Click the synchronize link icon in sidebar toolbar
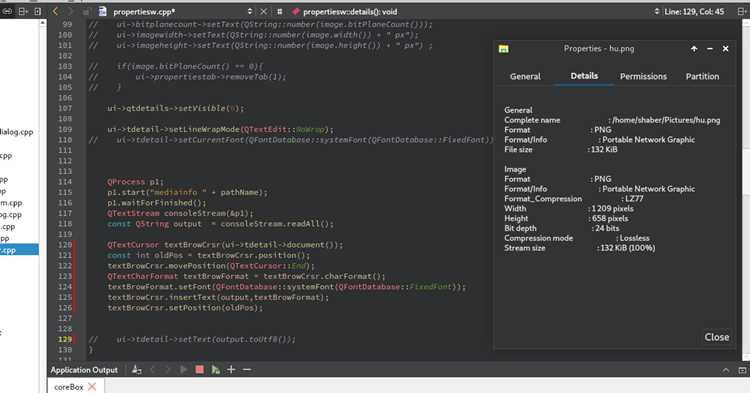This screenshot has width=750, height=393. pos(8,11)
